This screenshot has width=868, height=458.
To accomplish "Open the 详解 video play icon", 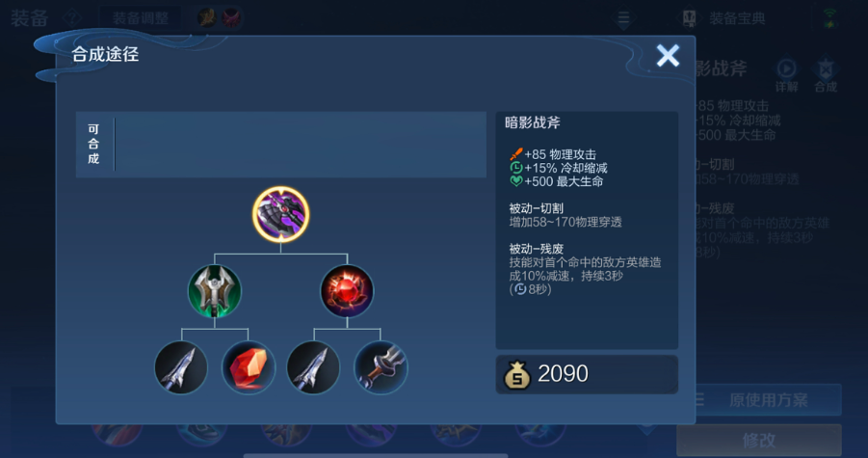I will click(x=786, y=73).
